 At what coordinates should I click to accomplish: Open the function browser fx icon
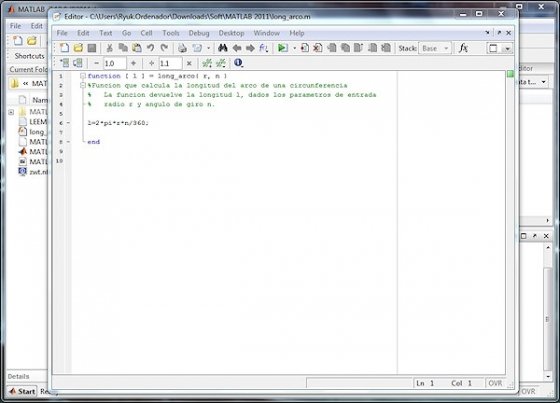(x=463, y=48)
